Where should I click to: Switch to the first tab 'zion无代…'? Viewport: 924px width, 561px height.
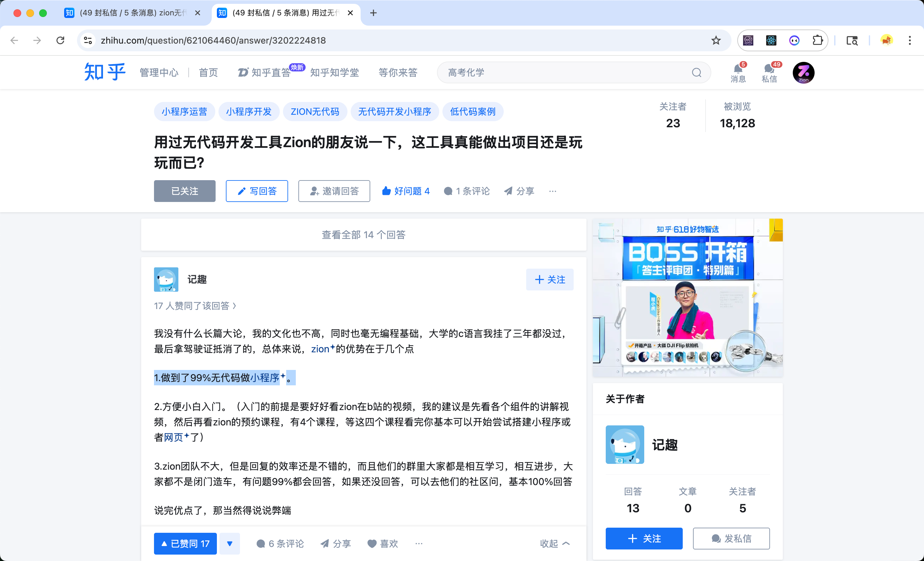(133, 13)
